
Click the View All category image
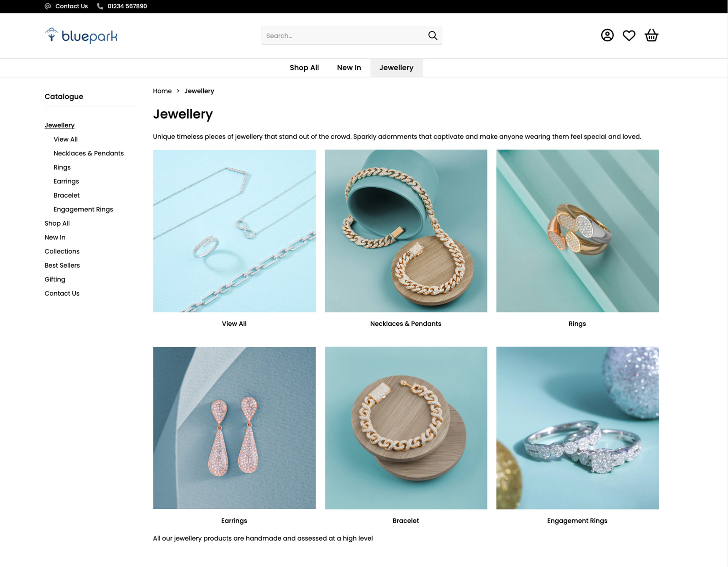coord(234,231)
